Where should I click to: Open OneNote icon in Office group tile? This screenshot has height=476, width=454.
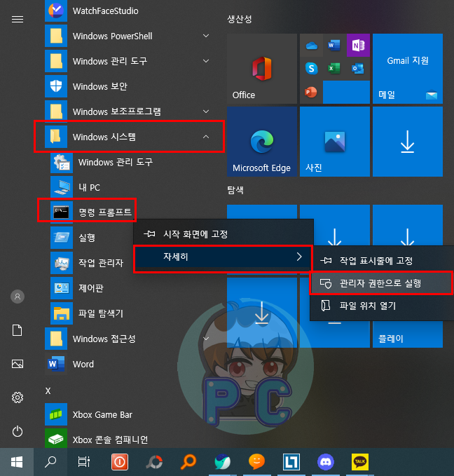tap(358, 46)
